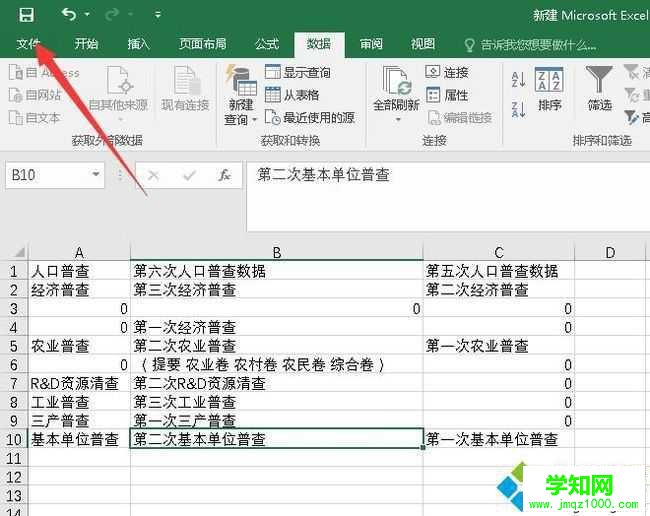Select column A header
This screenshot has width=650, height=516.
[79, 252]
